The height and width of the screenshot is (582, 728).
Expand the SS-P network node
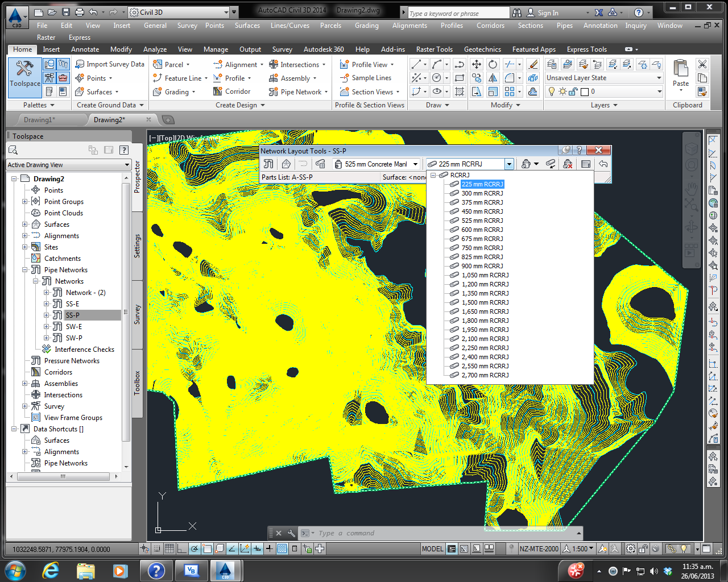point(47,315)
